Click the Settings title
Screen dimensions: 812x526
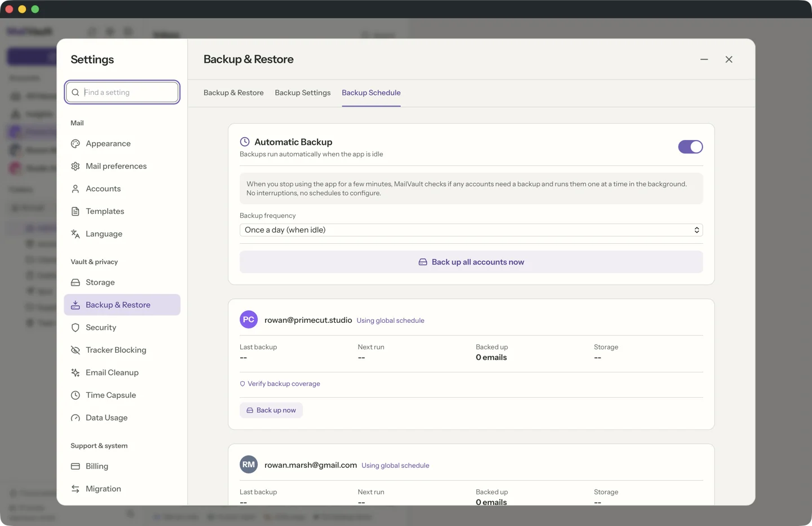[92, 59]
